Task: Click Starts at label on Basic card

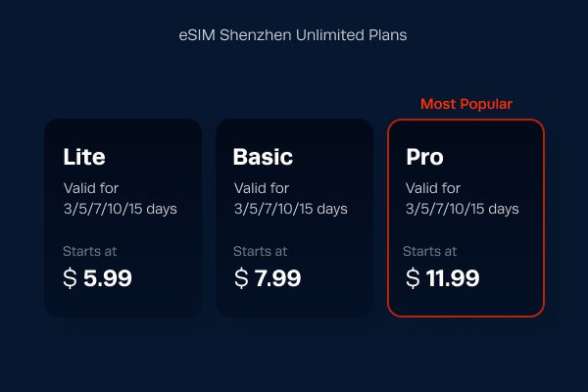Action: click(261, 251)
